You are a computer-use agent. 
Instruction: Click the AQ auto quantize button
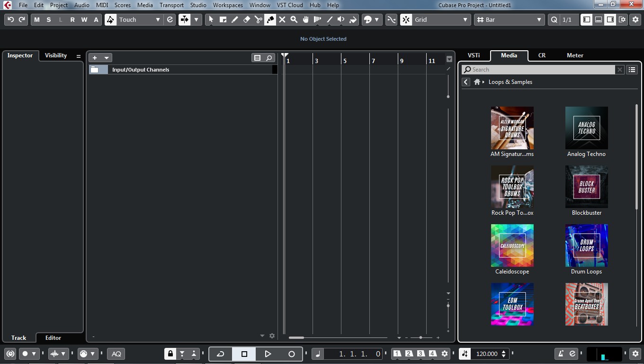pyautogui.click(x=116, y=354)
